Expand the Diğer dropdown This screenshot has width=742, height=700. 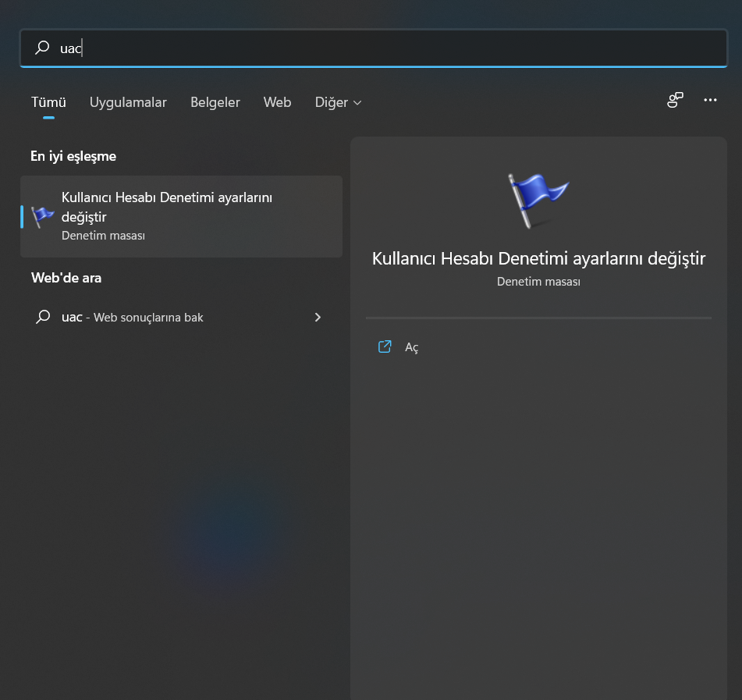[338, 102]
